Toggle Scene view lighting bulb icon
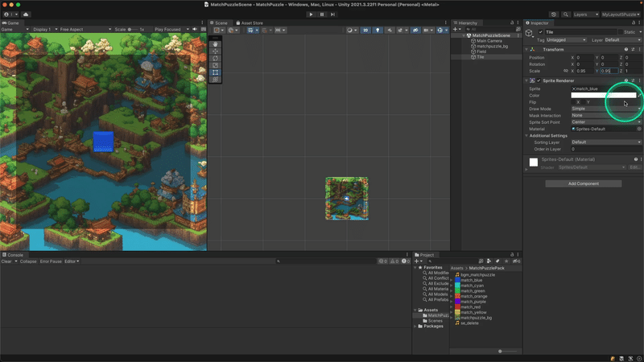This screenshot has height=362, width=644. [x=378, y=30]
